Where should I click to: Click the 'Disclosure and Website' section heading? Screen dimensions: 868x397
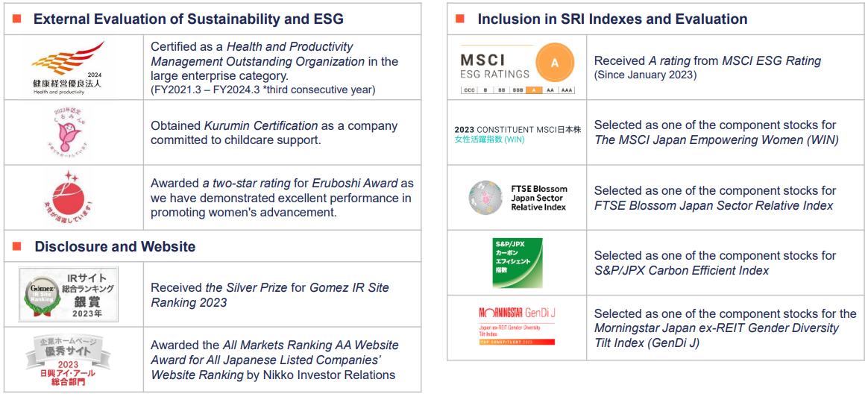pyautogui.click(x=115, y=246)
